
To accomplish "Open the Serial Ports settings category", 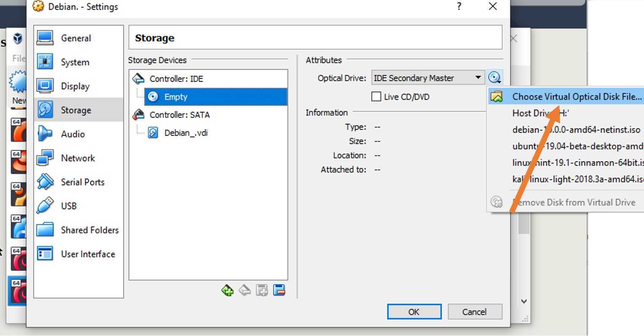I will tap(79, 182).
